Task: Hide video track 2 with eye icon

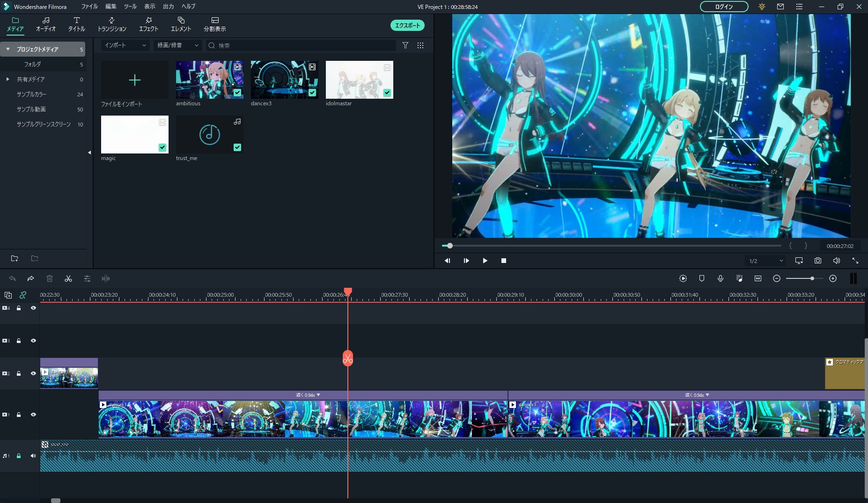Action: point(33,373)
